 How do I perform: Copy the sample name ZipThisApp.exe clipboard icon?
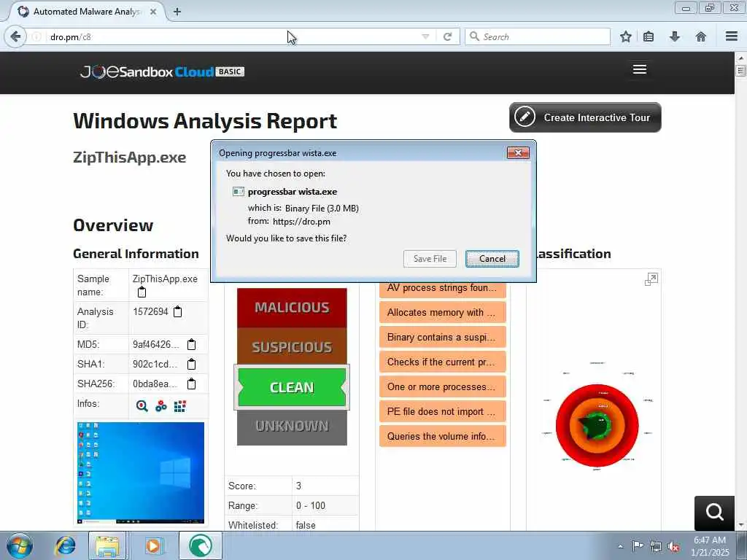[142, 292]
